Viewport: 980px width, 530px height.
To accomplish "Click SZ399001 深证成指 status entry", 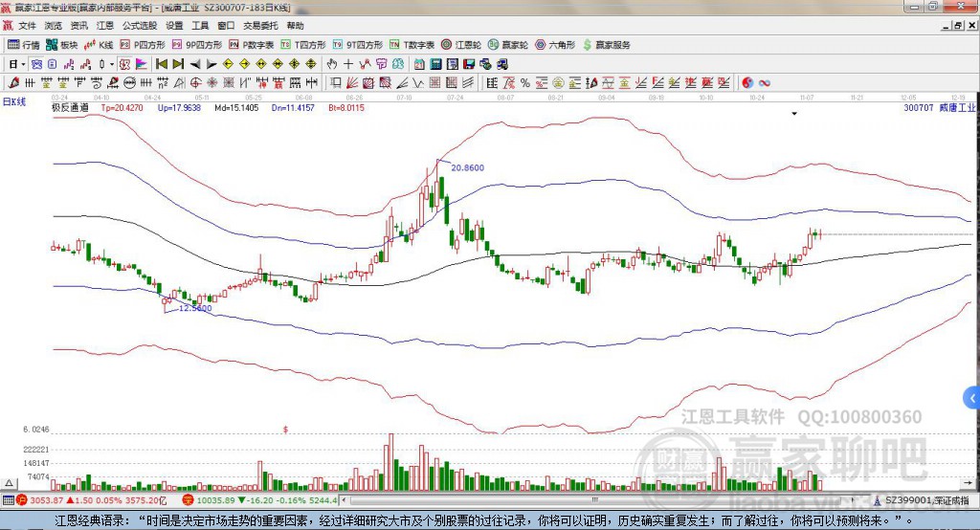I will (x=922, y=500).
